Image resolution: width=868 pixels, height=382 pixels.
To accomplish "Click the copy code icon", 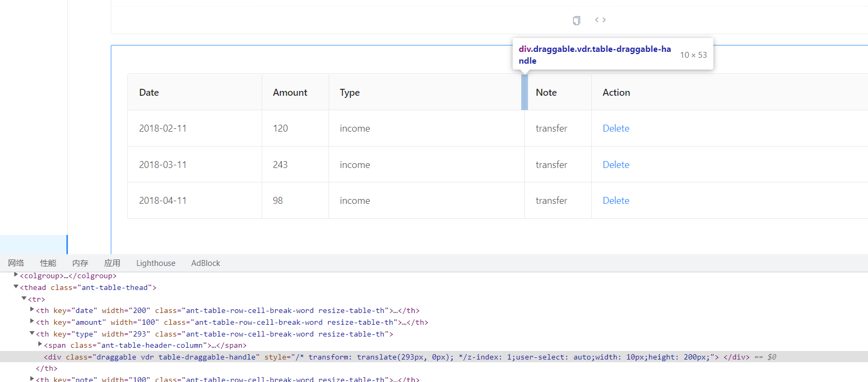I will pos(576,20).
